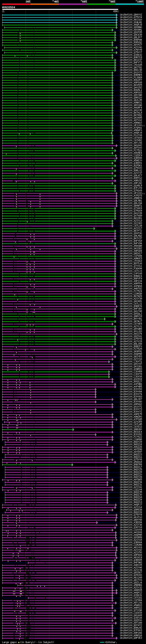Click the white AV633524 query sequence bar

point(60,9)
